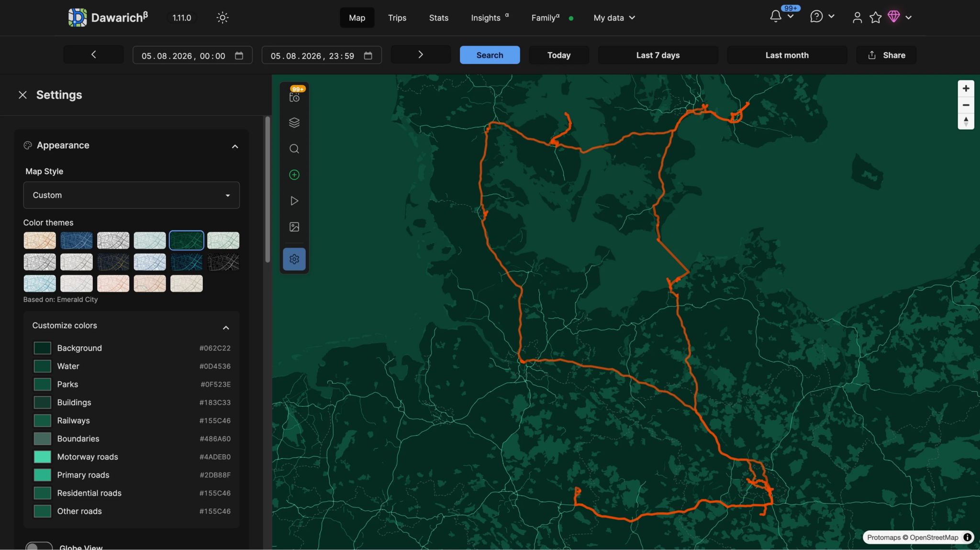Zoom out on the map

click(966, 105)
